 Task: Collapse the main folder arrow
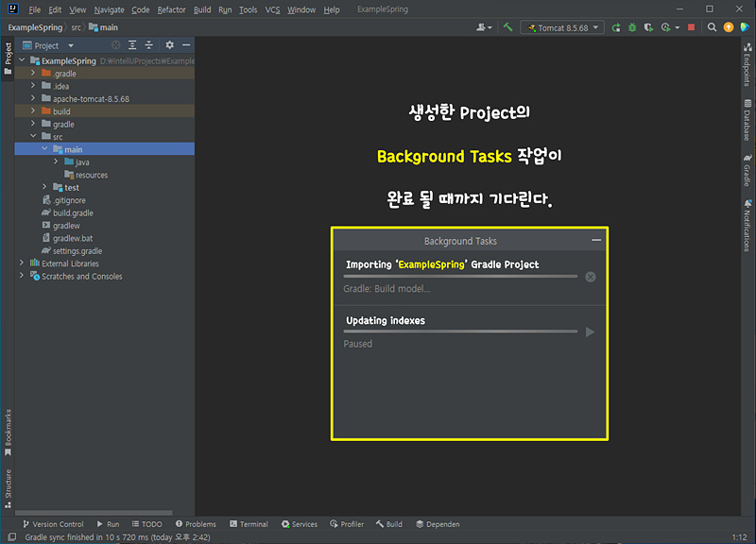(44, 149)
